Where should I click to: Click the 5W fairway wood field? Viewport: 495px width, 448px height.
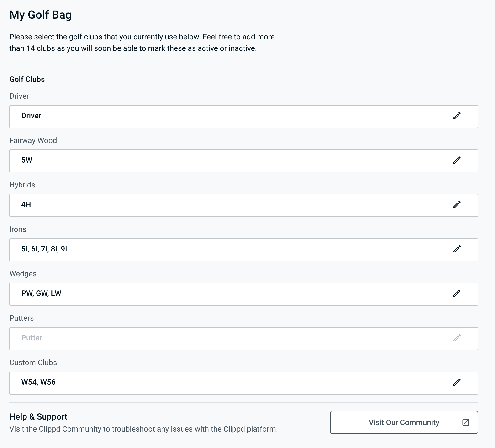click(x=221, y=161)
